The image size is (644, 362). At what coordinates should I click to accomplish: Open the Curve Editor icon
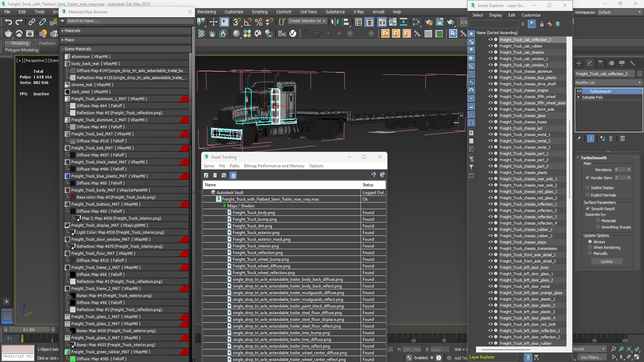point(392,22)
